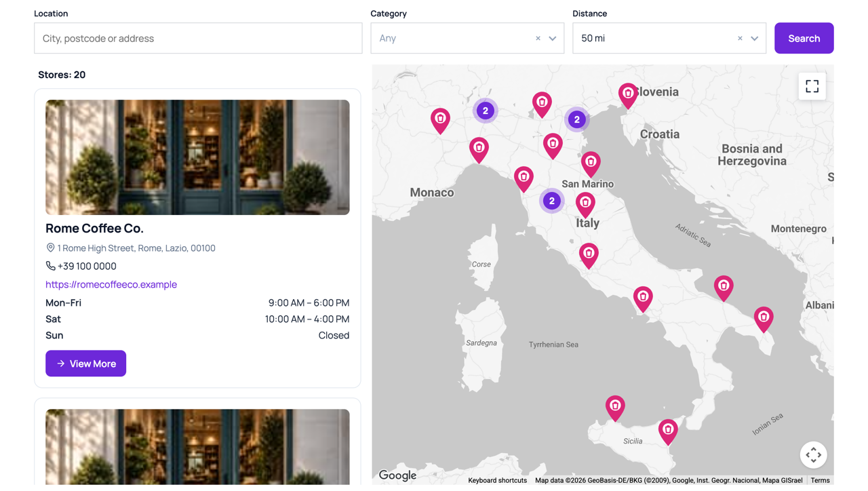The image size is (868, 491).
Task: Open the romecoffeeco.example website link
Action: [x=111, y=284]
